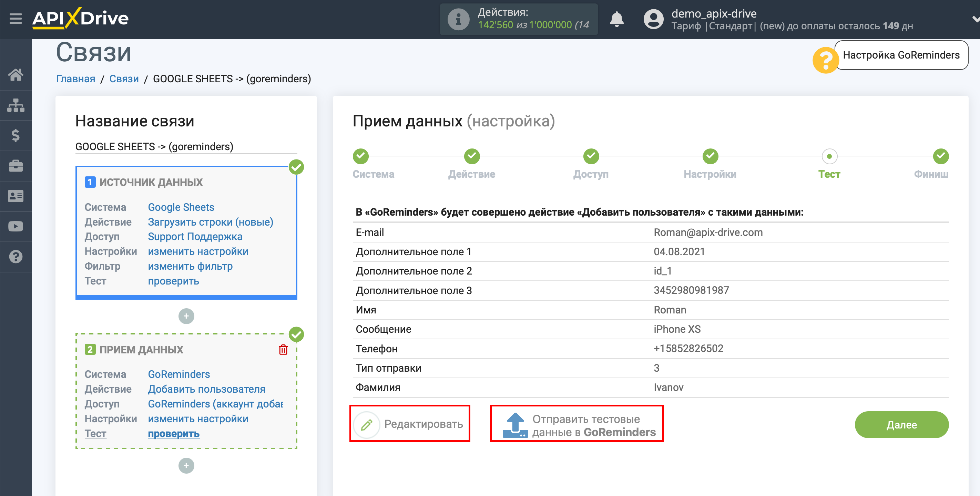Viewport: 980px width, 496px height.
Task: Click the actions info icon
Action: (458, 19)
